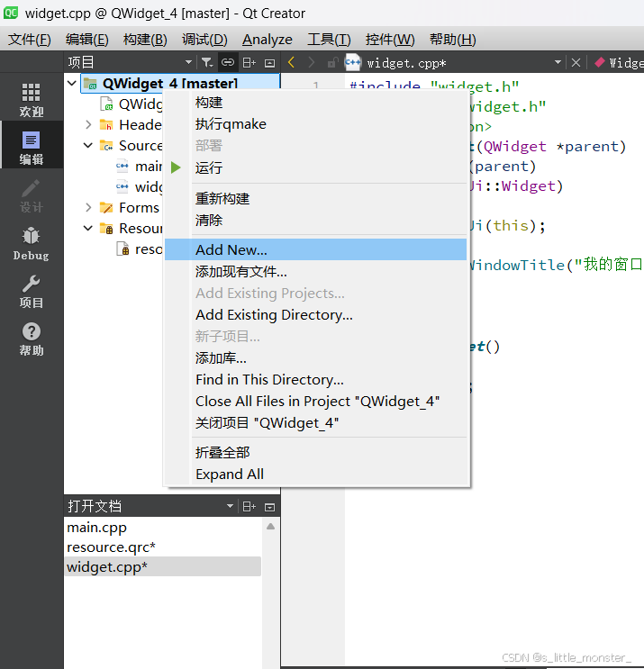644x669 pixels.
Task: Choose 执行qmake in context menu
Action: tap(316, 124)
